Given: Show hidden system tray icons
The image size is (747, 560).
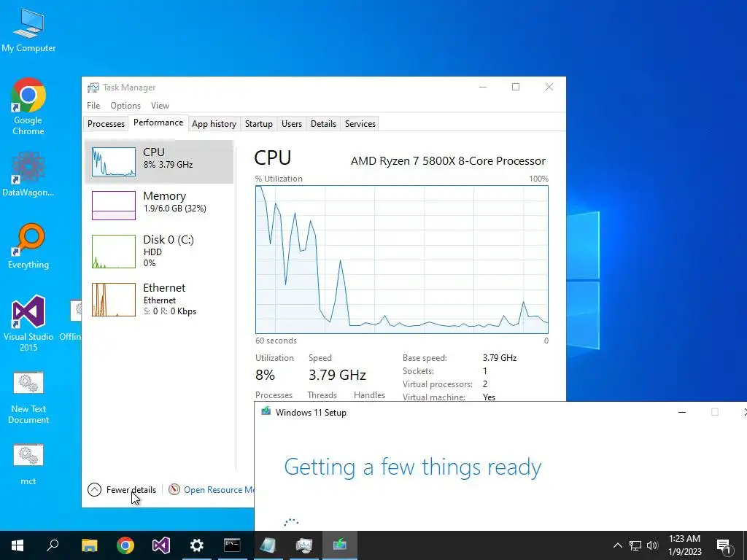Looking at the screenshot, I should (x=617, y=545).
